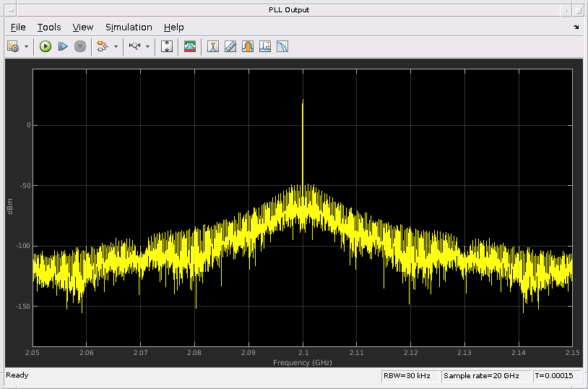Open the File menu
The height and width of the screenshot is (389, 588).
(x=18, y=27)
